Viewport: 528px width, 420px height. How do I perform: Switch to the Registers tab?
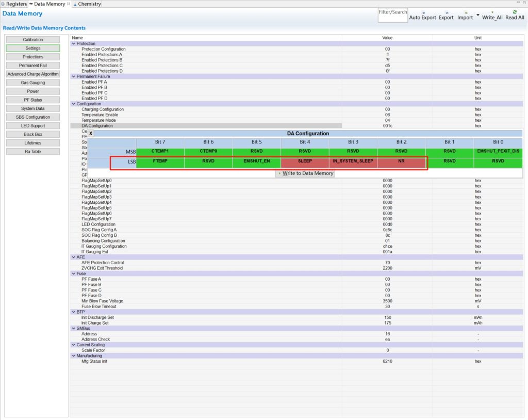click(16, 4)
